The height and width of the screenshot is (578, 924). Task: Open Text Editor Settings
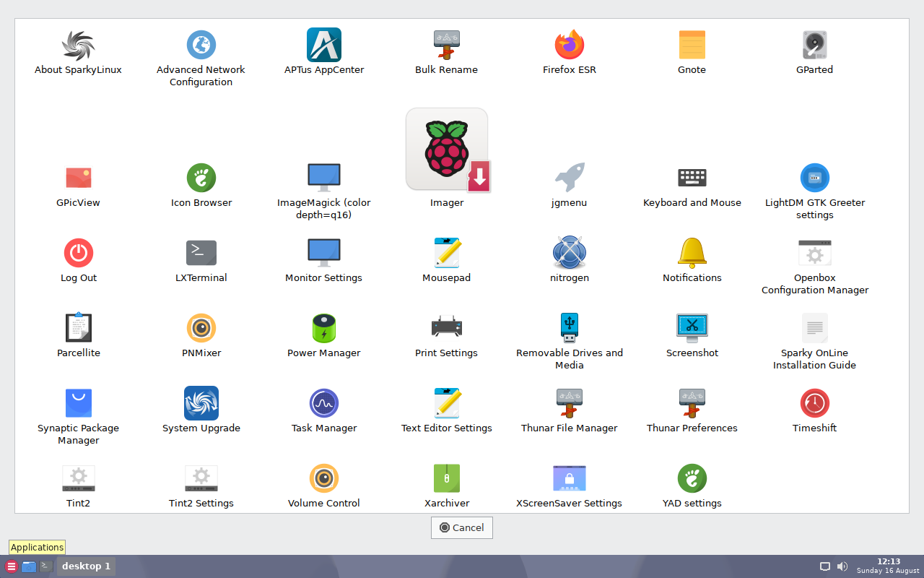point(447,403)
